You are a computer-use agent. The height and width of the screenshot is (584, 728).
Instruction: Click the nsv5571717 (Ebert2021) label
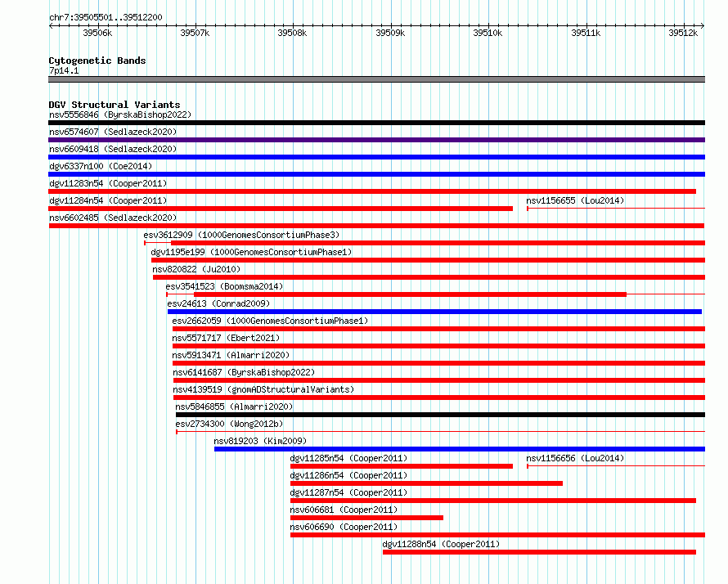[226, 338]
